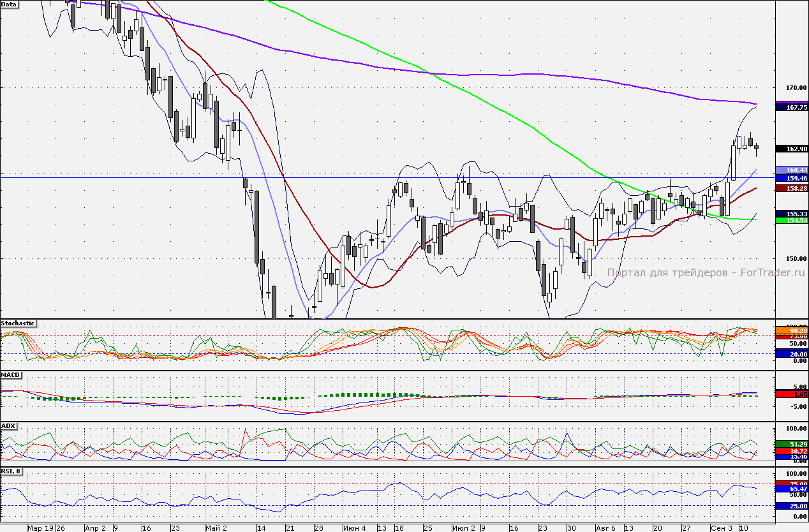809x532 pixels.
Task: Click the 155.33 dark blue price tag
Action: [792, 214]
